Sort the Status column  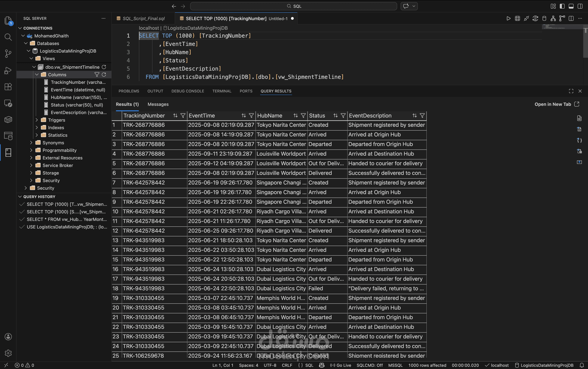pos(335,116)
